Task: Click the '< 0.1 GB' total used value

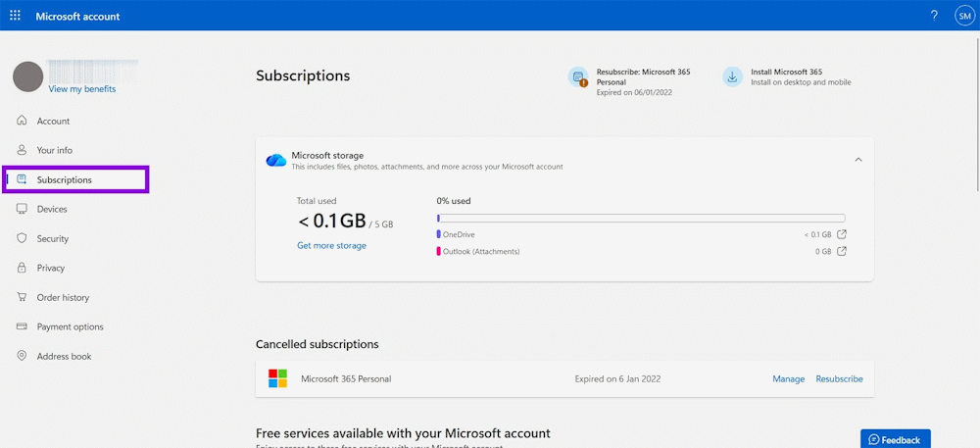Action: [331, 221]
